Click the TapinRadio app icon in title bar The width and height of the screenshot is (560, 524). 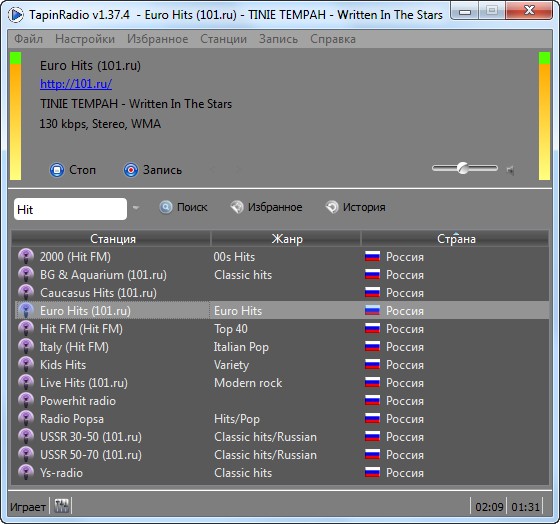16,15
